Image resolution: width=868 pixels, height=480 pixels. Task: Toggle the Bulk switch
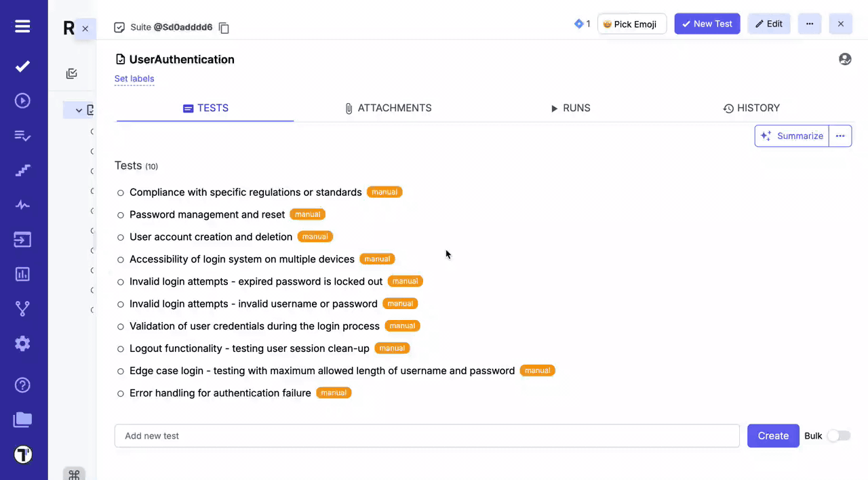(839, 436)
